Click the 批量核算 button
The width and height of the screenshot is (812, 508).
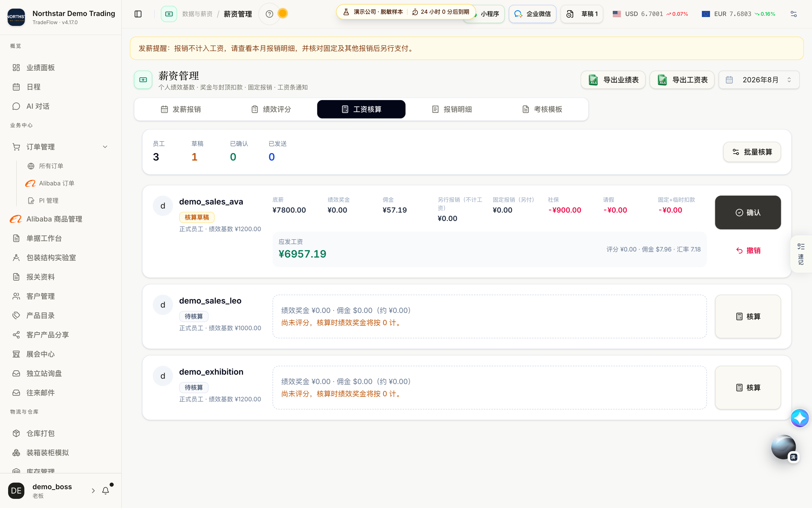point(752,152)
